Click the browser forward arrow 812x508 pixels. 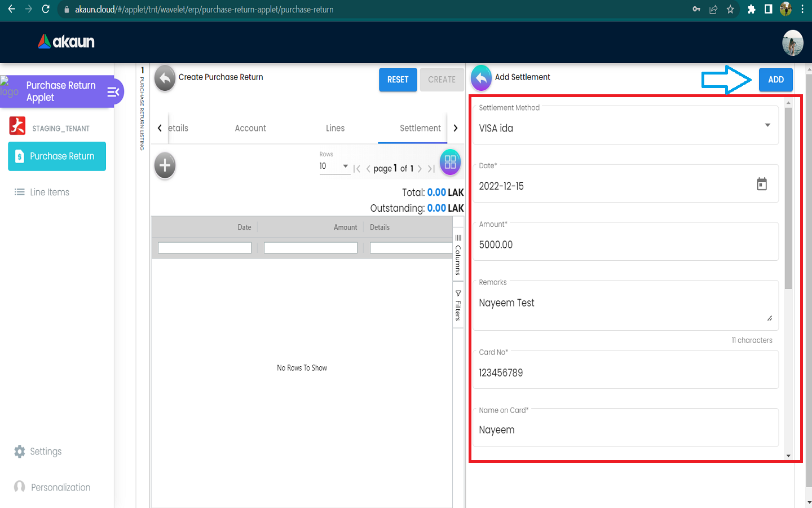coord(29,9)
